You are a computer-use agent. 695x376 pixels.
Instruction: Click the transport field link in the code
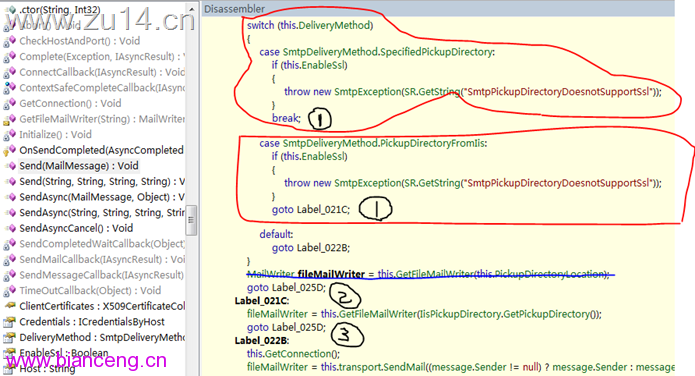(x=359, y=367)
